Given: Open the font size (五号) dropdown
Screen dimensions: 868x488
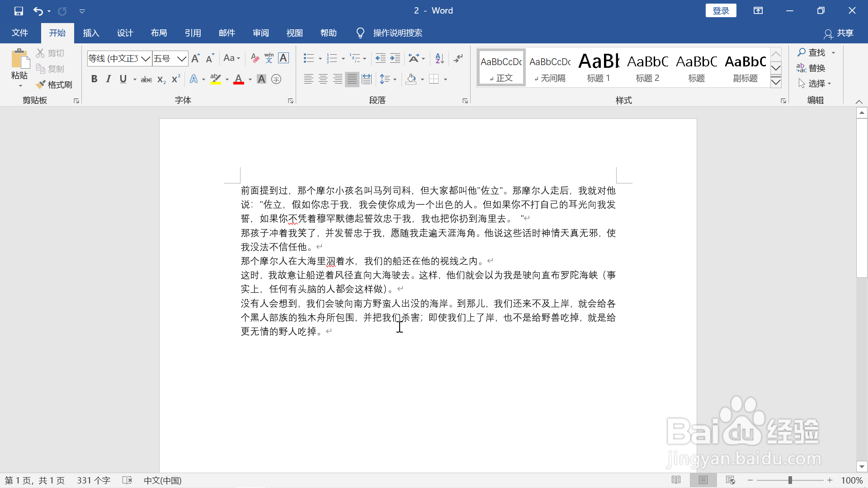Looking at the screenshot, I should pyautogui.click(x=182, y=59).
